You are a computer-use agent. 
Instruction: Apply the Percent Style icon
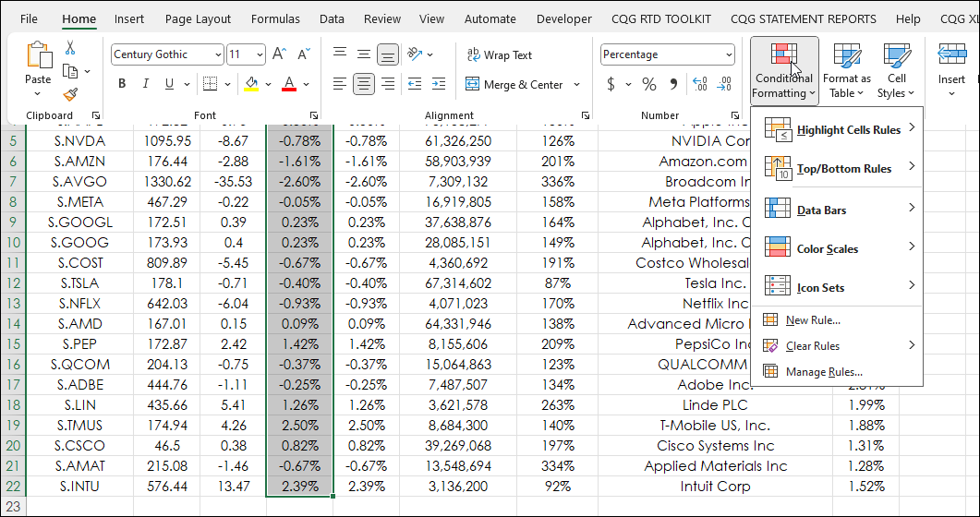tap(649, 84)
